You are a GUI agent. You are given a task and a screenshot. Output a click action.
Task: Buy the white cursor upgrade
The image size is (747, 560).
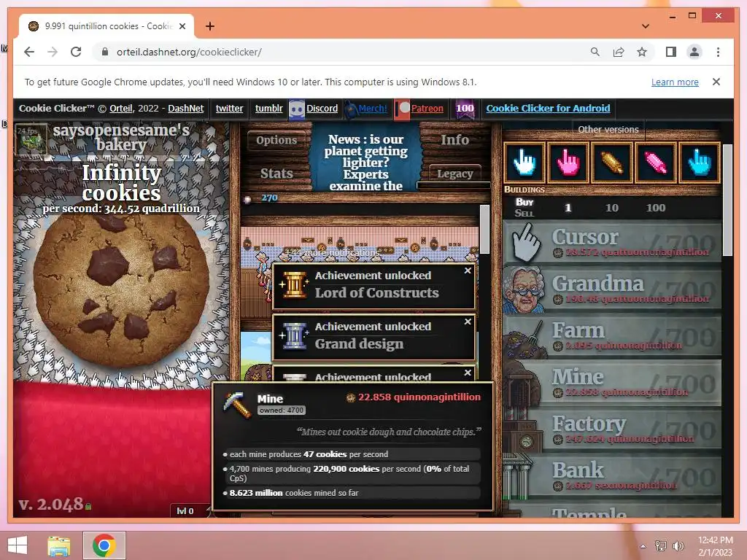[x=525, y=163]
